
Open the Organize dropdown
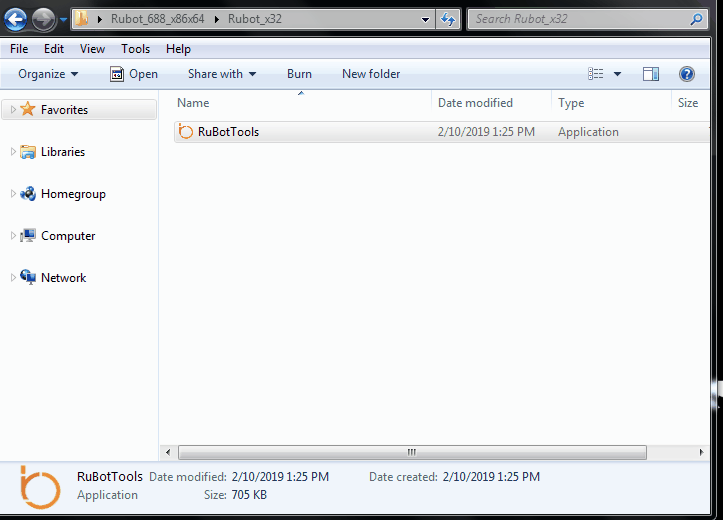[x=48, y=74]
